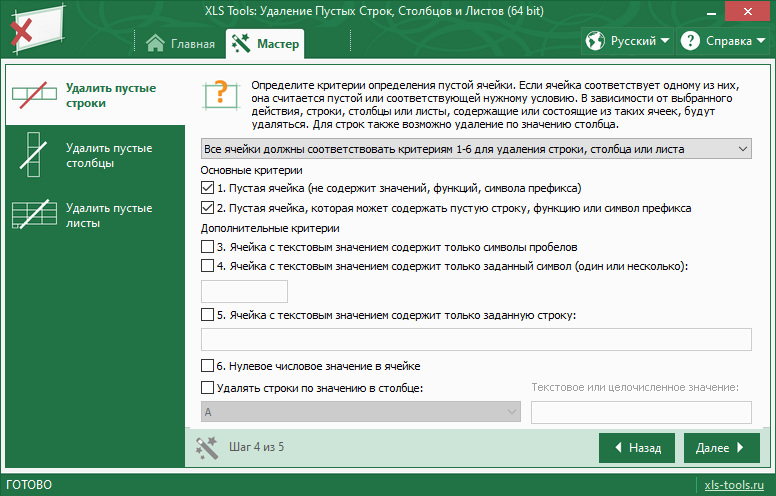Click the delete empty columns icon
Viewport: 776px width, 496px height.
(33, 154)
